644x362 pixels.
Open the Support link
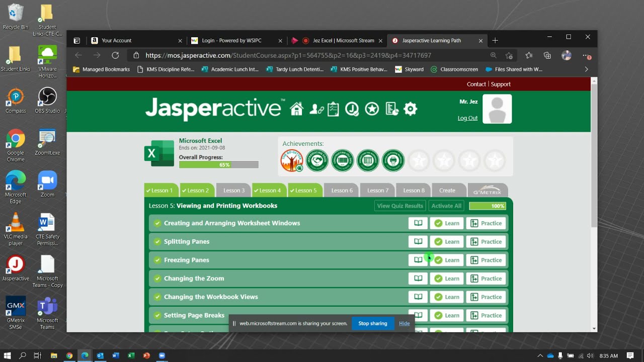click(501, 84)
